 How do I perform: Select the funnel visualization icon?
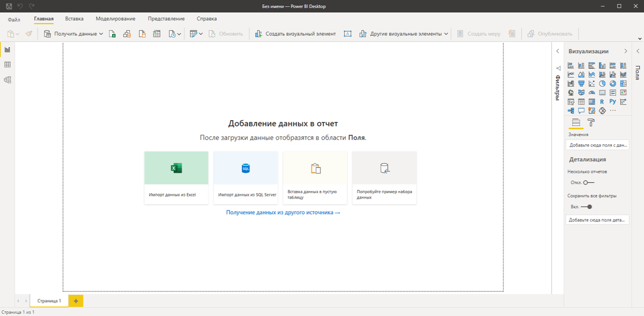(x=581, y=84)
